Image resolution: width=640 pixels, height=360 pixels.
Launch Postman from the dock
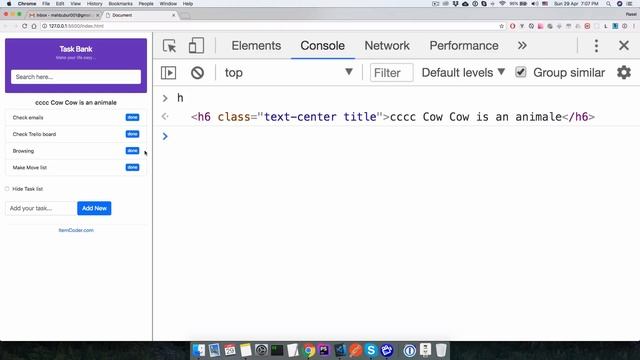355,350
